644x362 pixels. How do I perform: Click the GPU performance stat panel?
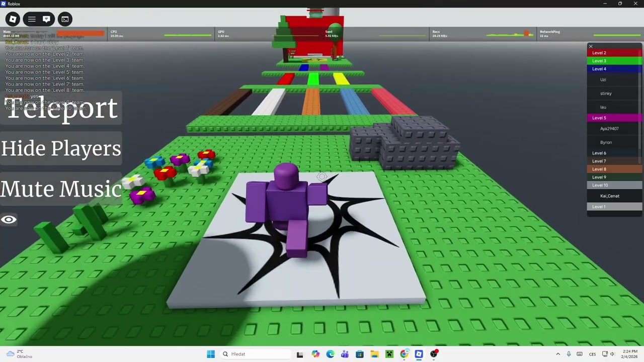tap(268, 34)
